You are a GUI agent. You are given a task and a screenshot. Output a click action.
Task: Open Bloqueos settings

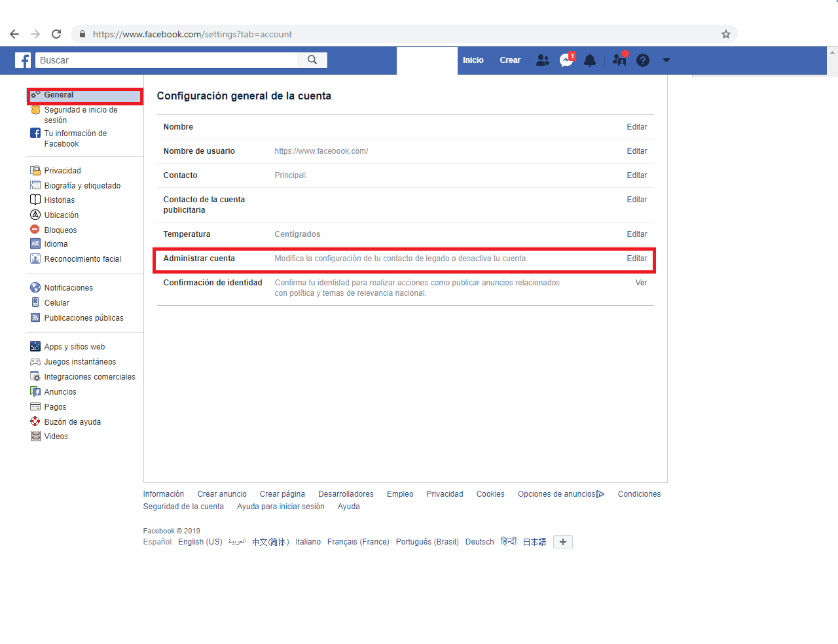pyautogui.click(x=60, y=230)
